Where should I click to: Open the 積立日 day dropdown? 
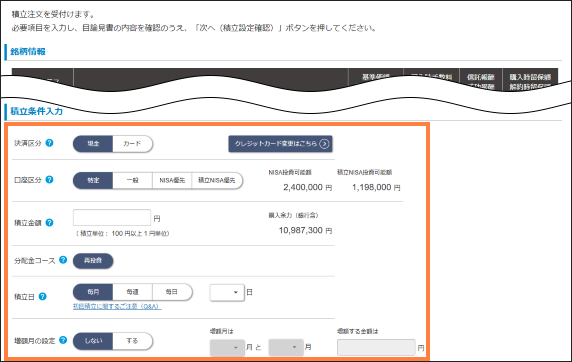227,292
